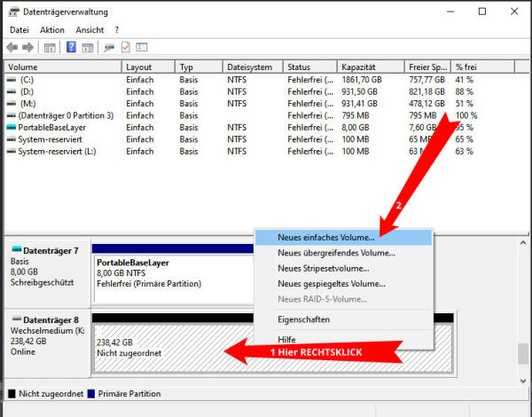Sort by the Kapazität column header
The image size is (532, 417).
point(371,67)
